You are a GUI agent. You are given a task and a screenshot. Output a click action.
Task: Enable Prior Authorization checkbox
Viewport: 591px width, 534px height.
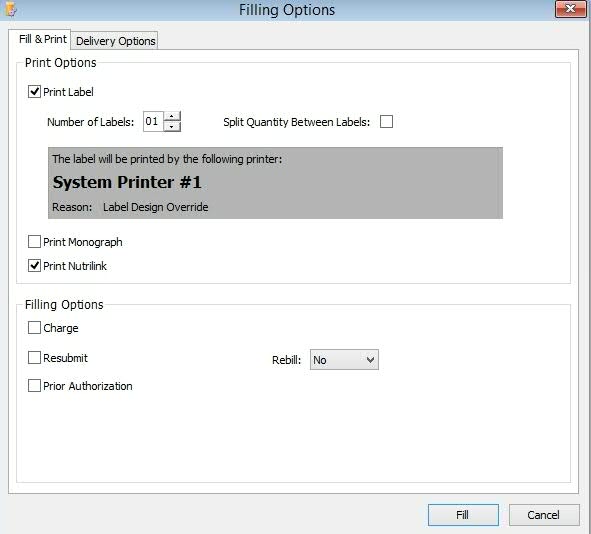34,386
